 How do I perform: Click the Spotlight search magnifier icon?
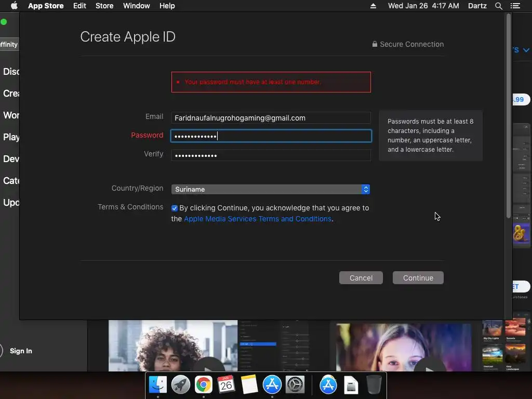tap(498, 6)
